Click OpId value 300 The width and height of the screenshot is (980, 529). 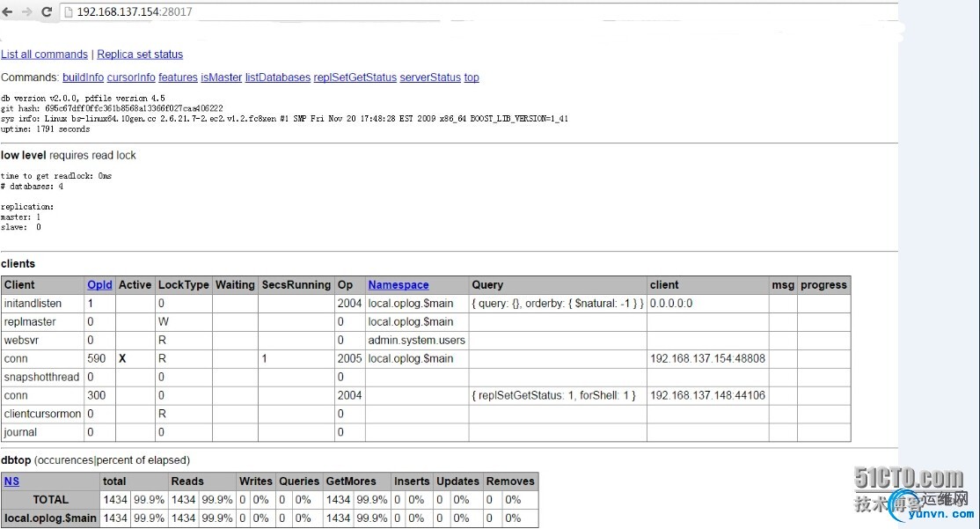pyautogui.click(x=96, y=396)
